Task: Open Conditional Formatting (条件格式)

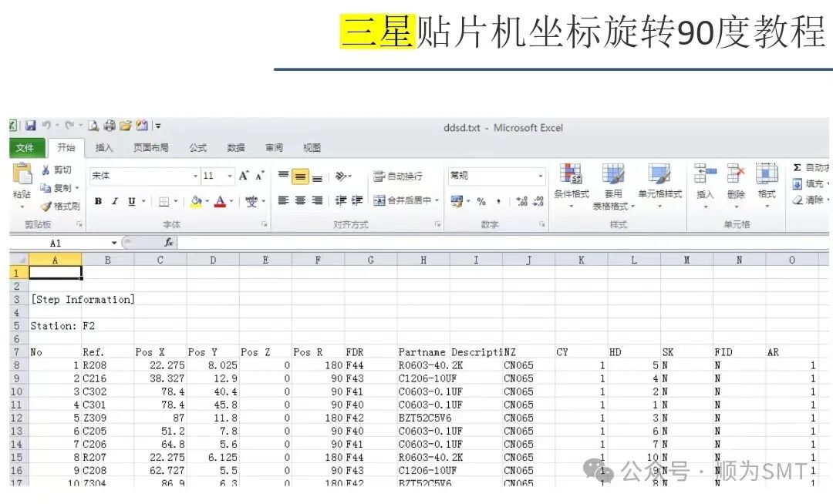Action: [x=571, y=186]
